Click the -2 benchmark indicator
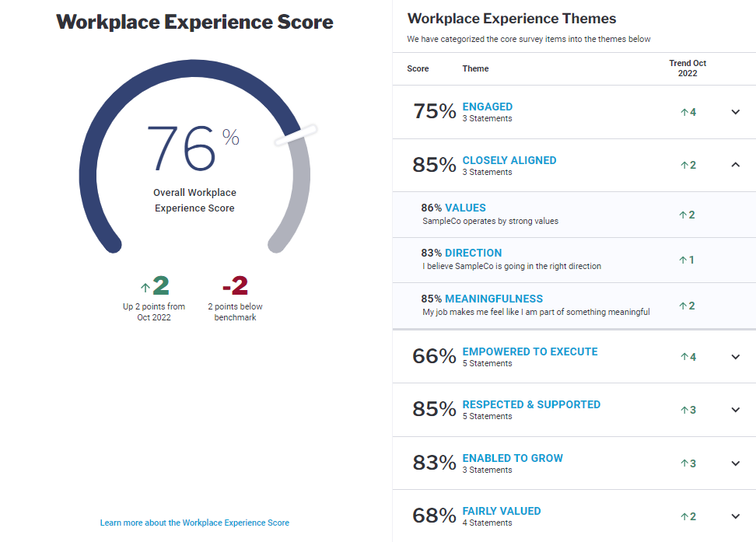This screenshot has width=756, height=542. pos(235,285)
